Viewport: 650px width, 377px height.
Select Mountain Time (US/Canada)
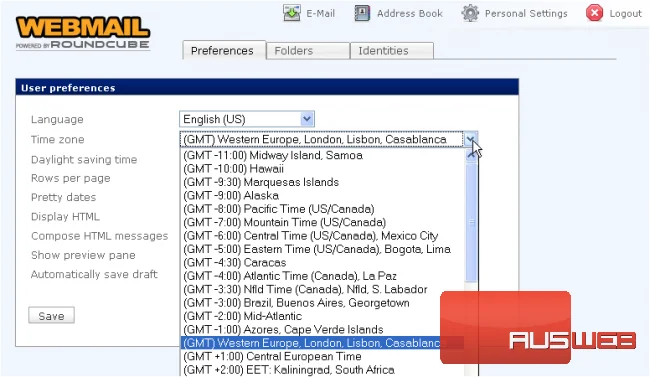tap(323, 222)
